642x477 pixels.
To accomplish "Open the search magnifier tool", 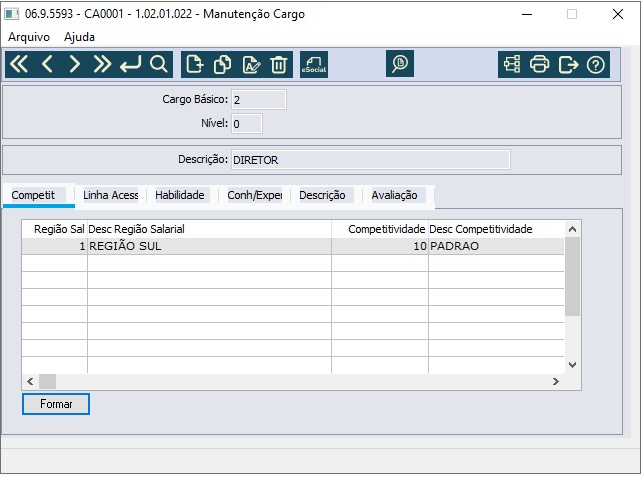I will pyautogui.click(x=158, y=64).
